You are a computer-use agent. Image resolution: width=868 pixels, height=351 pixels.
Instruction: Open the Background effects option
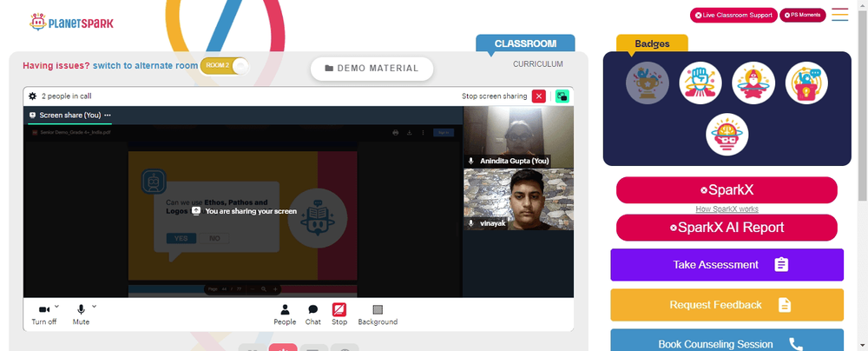coord(378,315)
